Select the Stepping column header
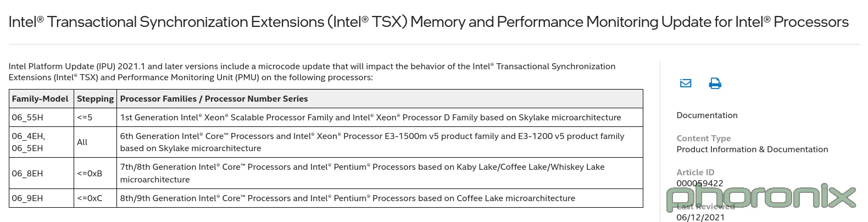 pyautogui.click(x=95, y=99)
